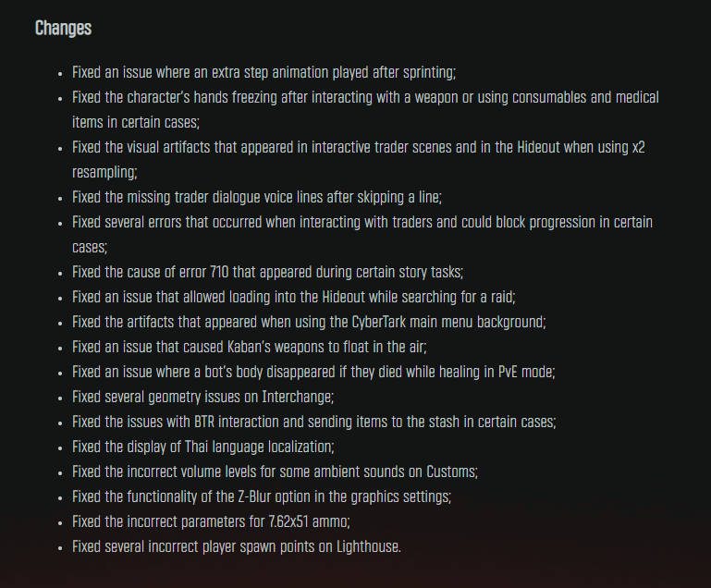Select the Kaban's weapons floating fix line

pyautogui.click(x=250, y=347)
